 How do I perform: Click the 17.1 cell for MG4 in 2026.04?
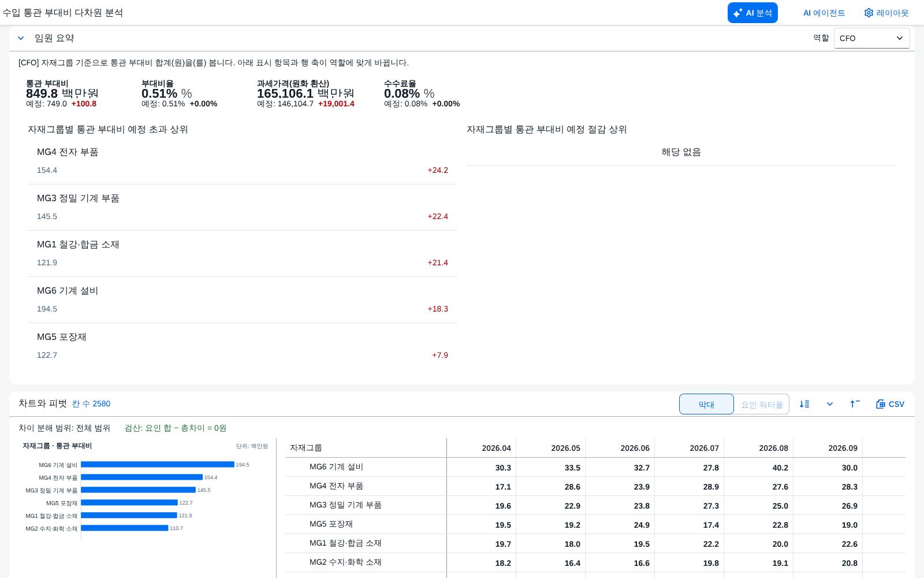click(x=482, y=487)
